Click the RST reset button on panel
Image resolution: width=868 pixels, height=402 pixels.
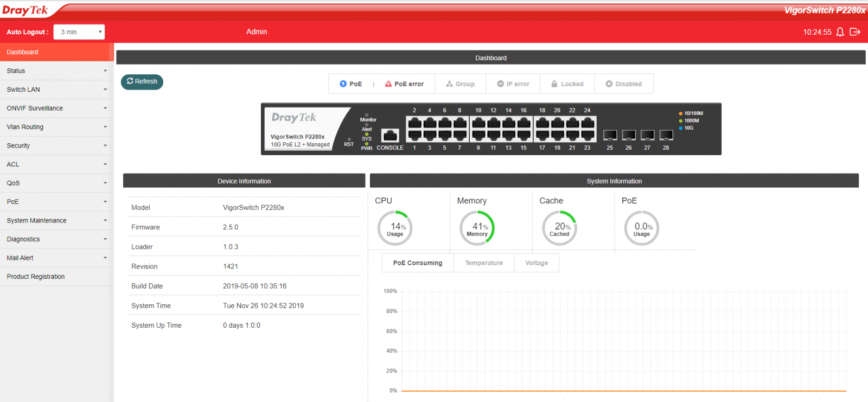coord(349,139)
